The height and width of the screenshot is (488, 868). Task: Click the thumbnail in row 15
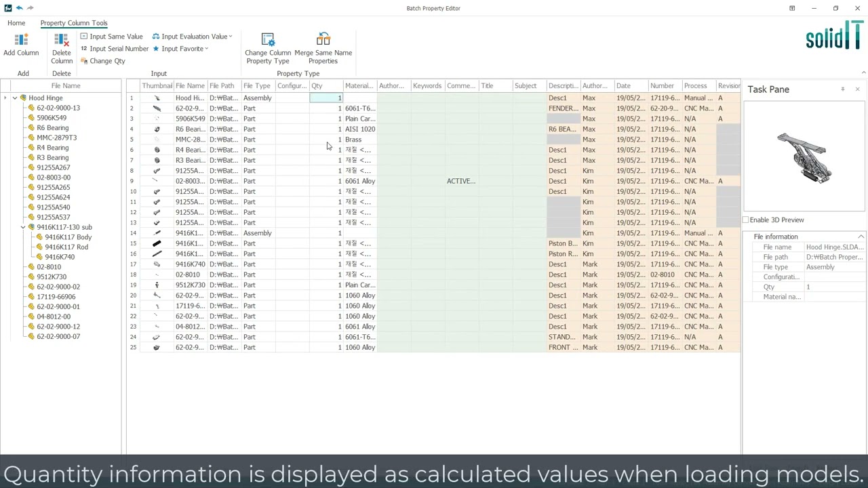click(x=157, y=243)
